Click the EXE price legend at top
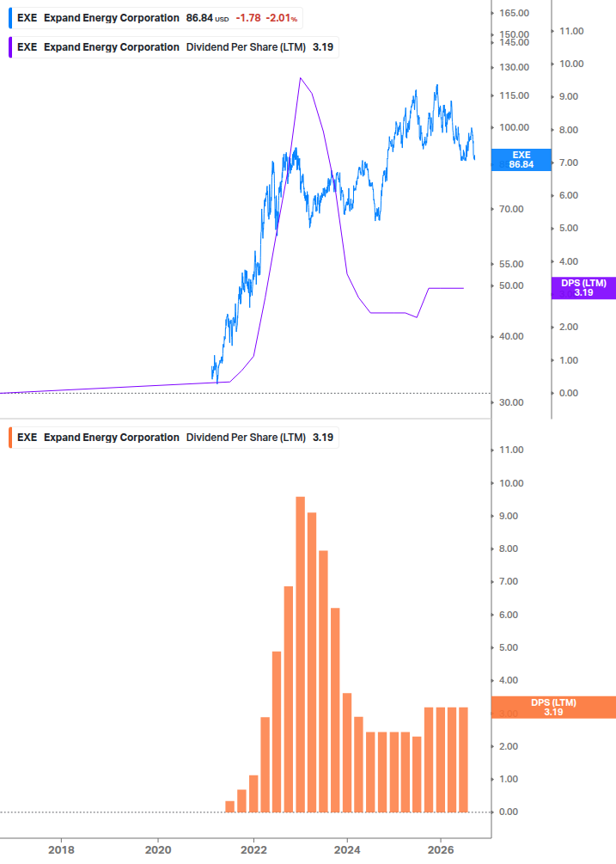This screenshot has width=616, height=864. coord(156,18)
